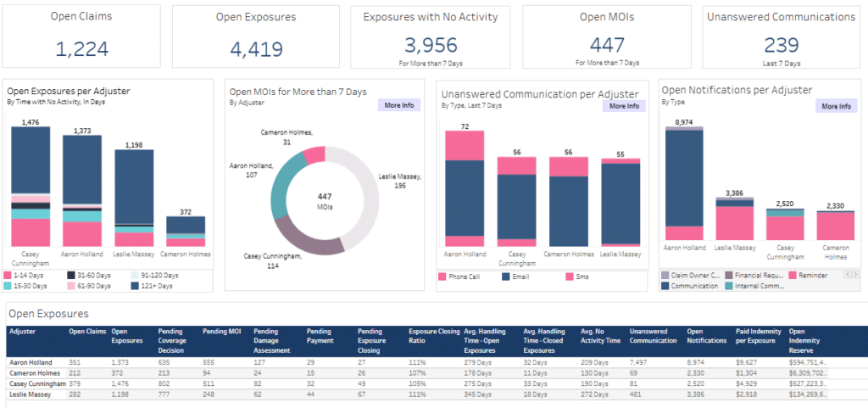
Task: Select the 1-14 Days legend swatch
Action: (x=8, y=275)
